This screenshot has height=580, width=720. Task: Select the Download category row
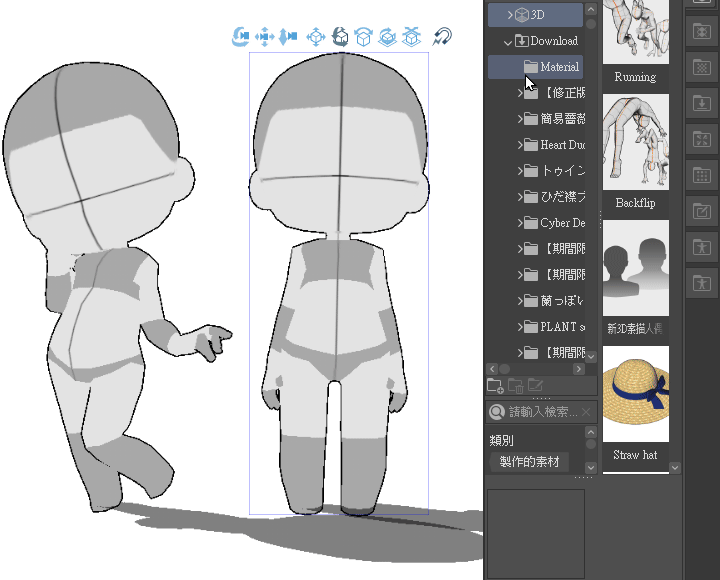tap(535, 41)
